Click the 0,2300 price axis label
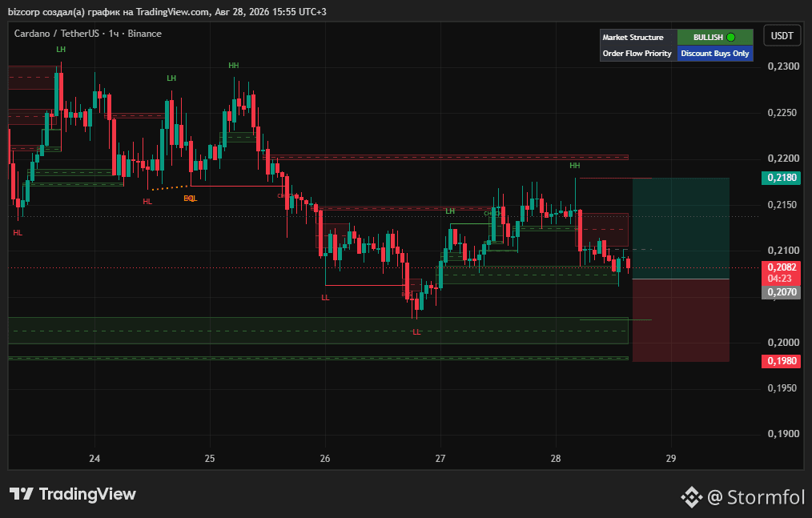Image resolution: width=812 pixels, height=518 pixels. coord(782,66)
